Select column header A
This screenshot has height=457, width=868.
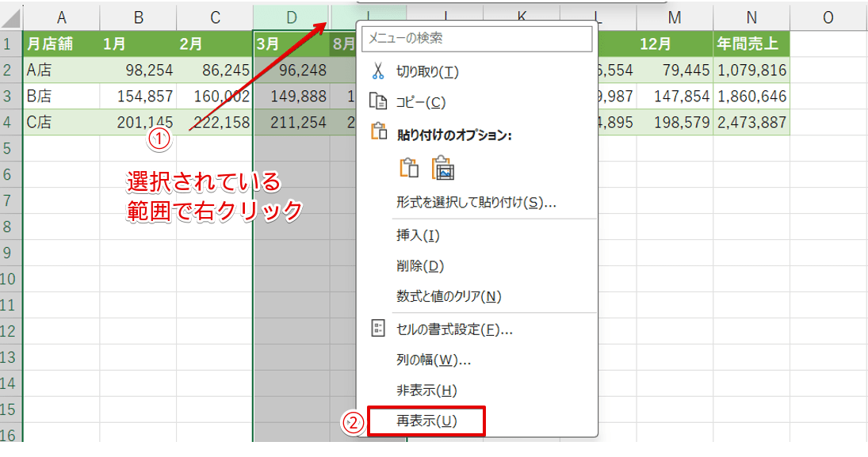[x=59, y=17]
